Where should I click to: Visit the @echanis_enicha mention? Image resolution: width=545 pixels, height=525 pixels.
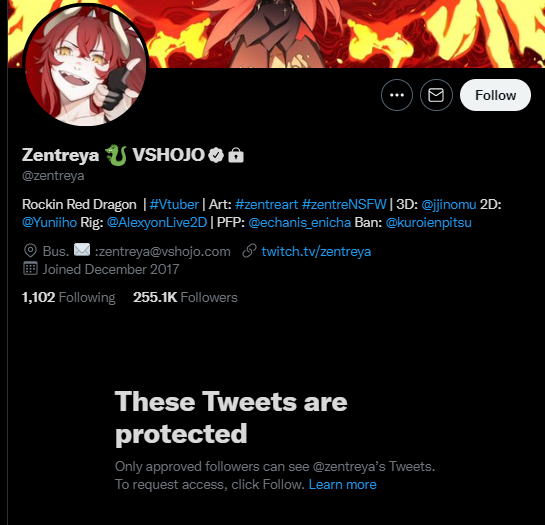click(299, 223)
